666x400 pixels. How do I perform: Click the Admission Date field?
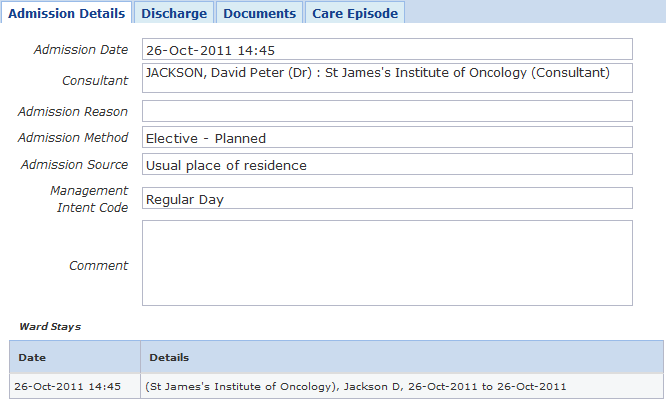pos(387,49)
